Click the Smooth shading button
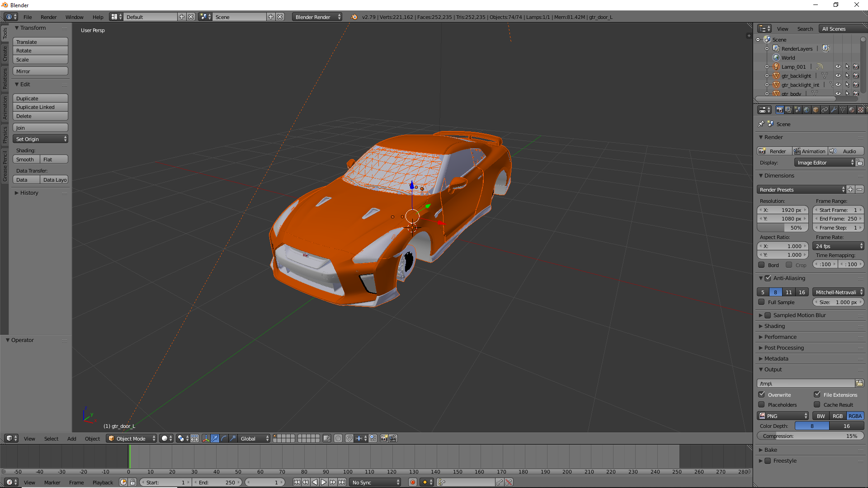 (x=26, y=160)
